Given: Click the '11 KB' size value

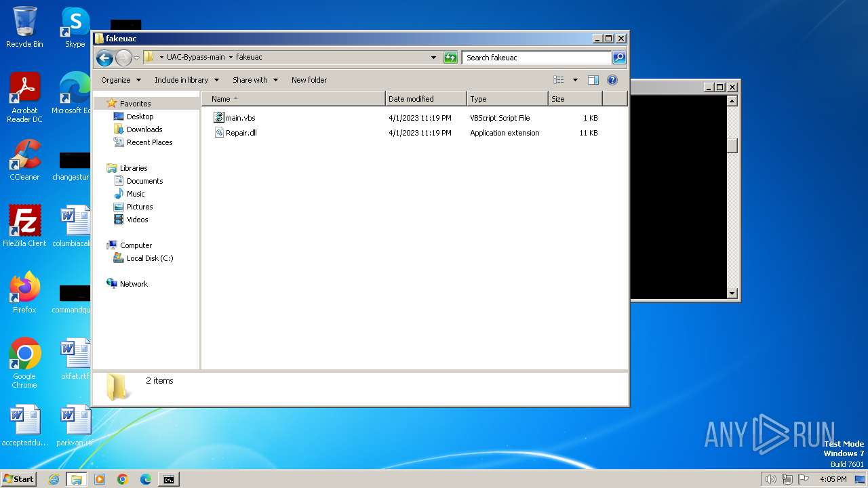Looking at the screenshot, I should (x=589, y=133).
